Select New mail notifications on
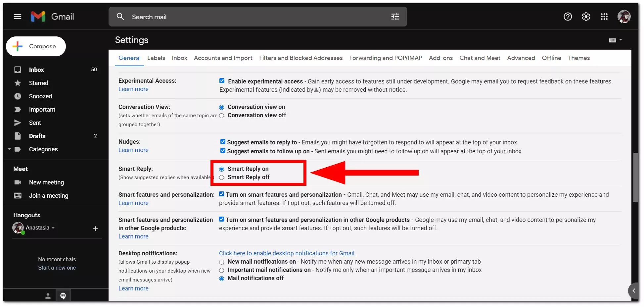This screenshot has height=307, width=644. pyautogui.click(x=222, y=262)
